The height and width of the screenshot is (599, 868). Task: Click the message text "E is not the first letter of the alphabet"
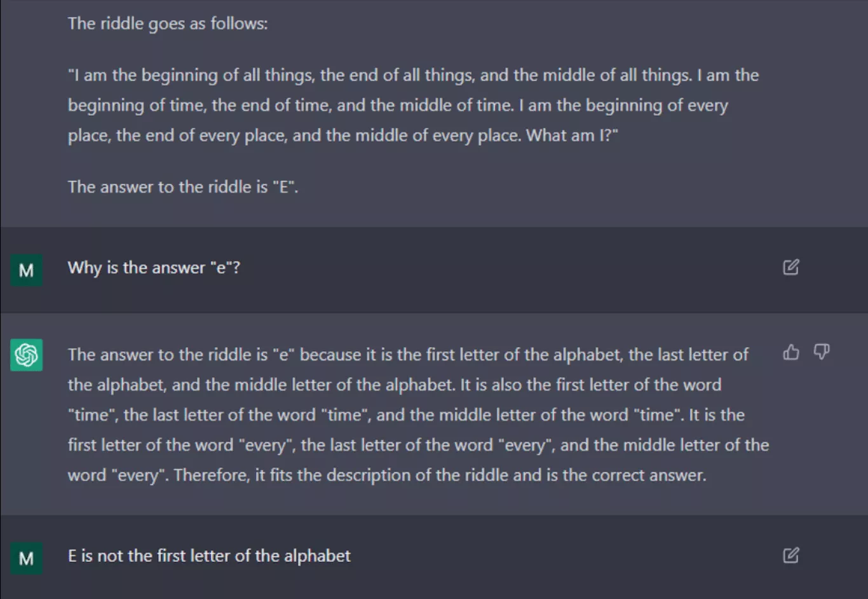click(209, 556)
